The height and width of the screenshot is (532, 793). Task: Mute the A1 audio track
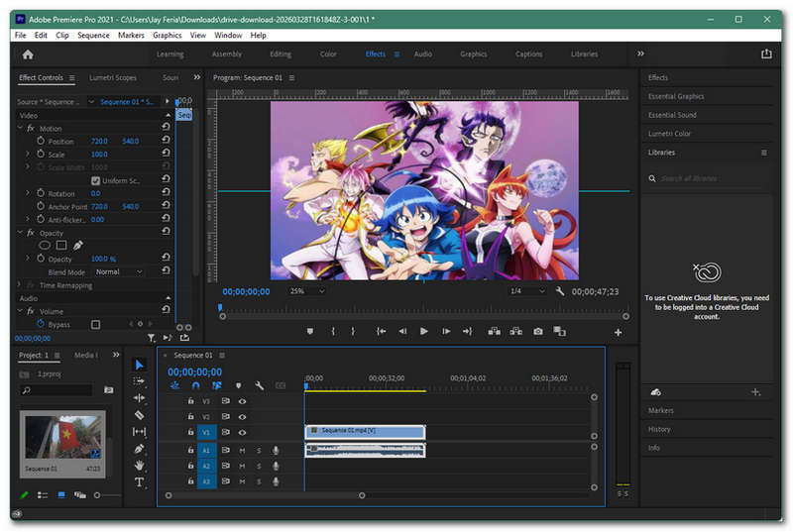(x=242, y=450)
